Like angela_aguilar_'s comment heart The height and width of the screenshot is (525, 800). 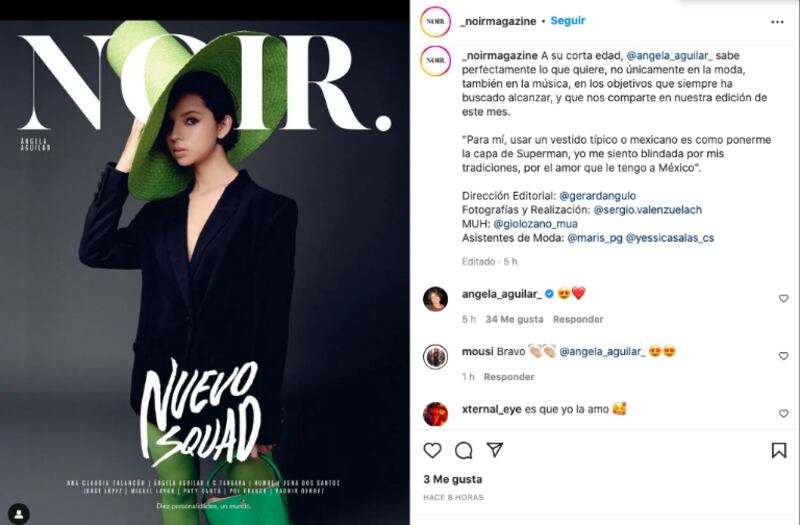(784, 298)
